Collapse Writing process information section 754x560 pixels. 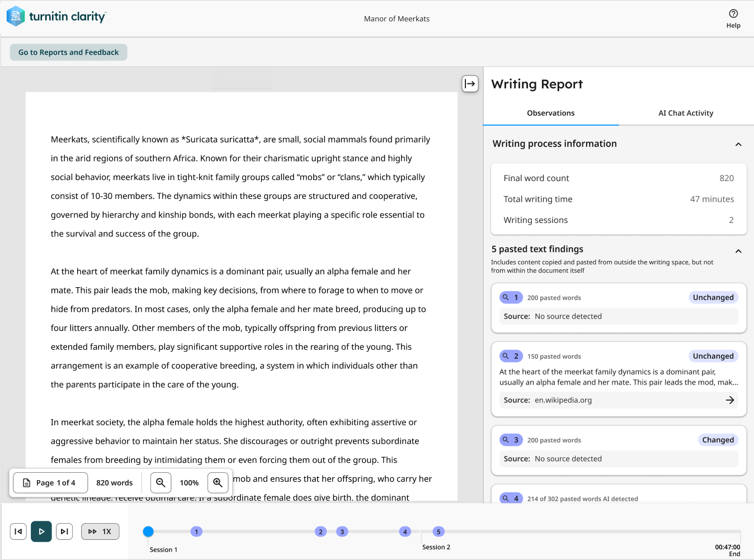point(738,144)
